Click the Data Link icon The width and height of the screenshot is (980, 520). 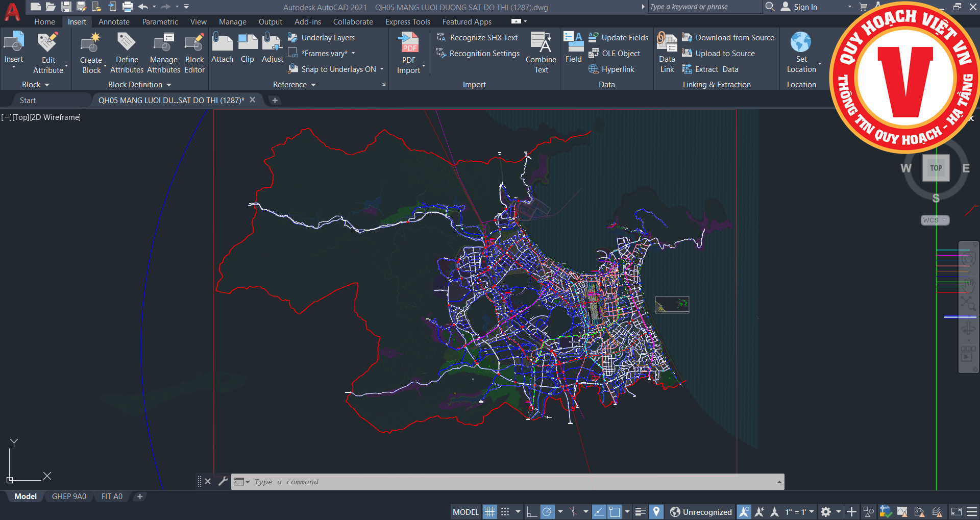pos(667,43)
